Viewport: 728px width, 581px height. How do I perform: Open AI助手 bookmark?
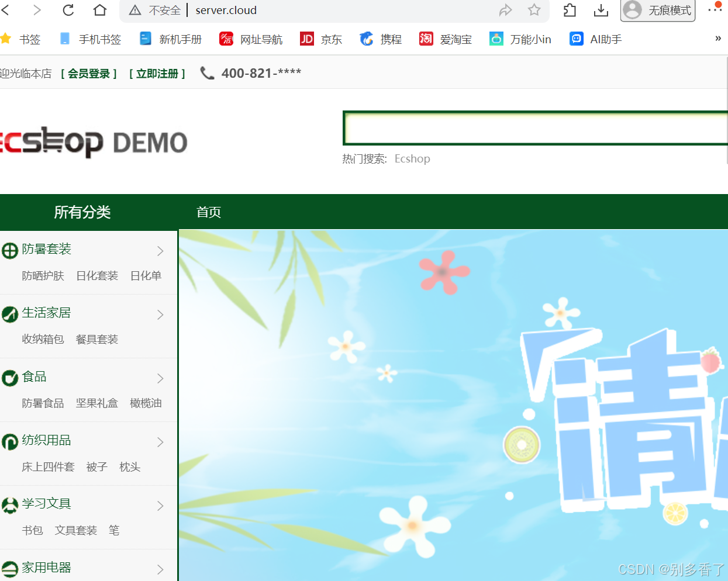596,39
